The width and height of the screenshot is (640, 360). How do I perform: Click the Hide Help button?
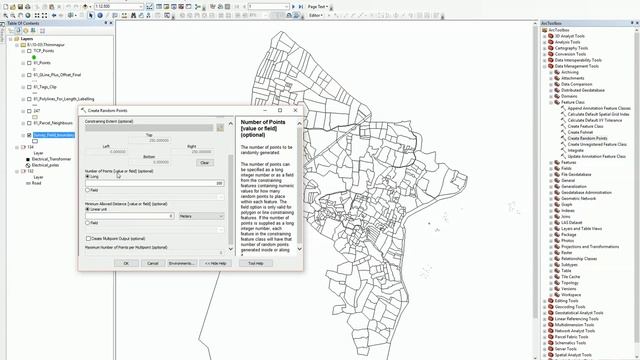216,263
